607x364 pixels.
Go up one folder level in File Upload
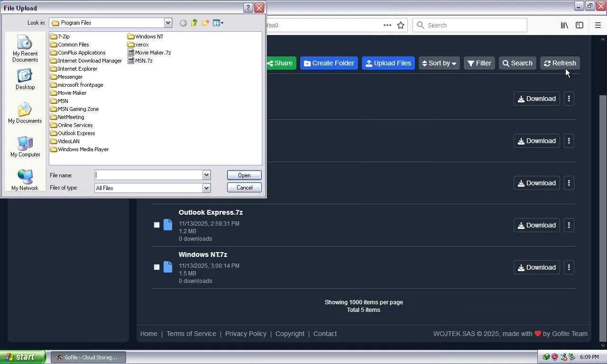(x=194, y=23)
